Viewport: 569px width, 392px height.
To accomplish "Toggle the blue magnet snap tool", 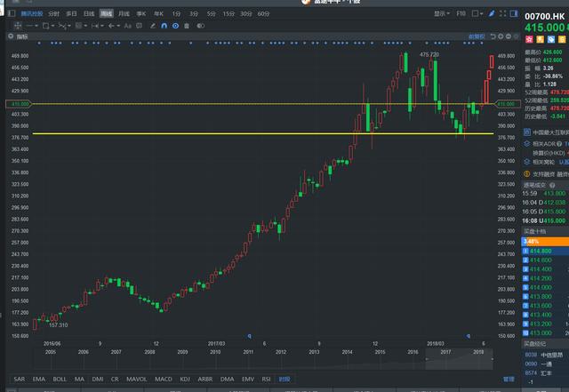I will point(164,26).
